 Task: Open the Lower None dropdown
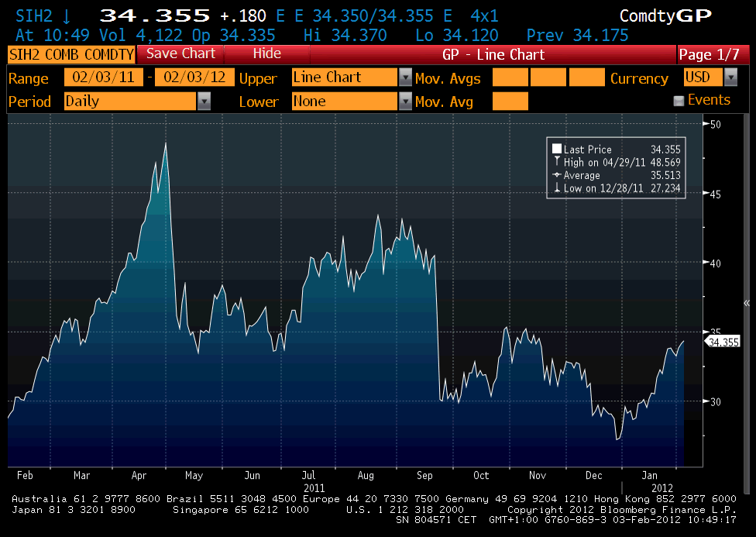coord(405,101)
